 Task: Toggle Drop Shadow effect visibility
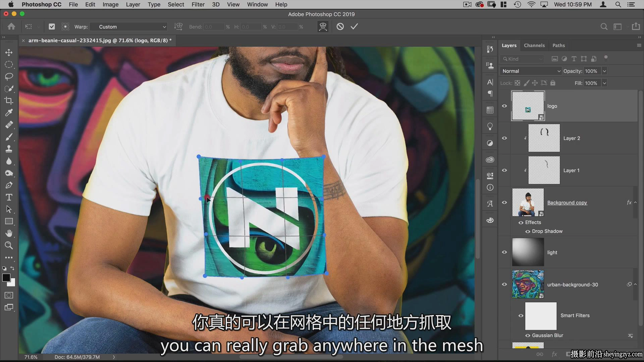(528, 231)
